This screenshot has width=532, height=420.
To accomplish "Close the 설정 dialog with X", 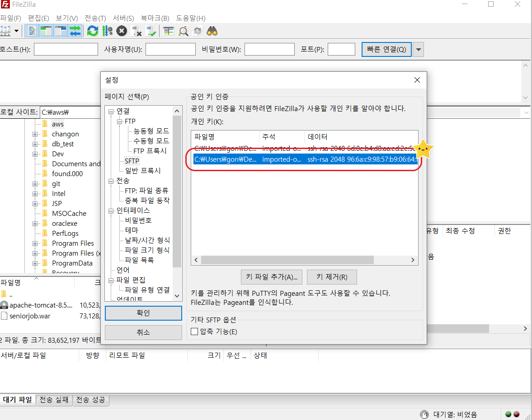I will click(417, 80).
